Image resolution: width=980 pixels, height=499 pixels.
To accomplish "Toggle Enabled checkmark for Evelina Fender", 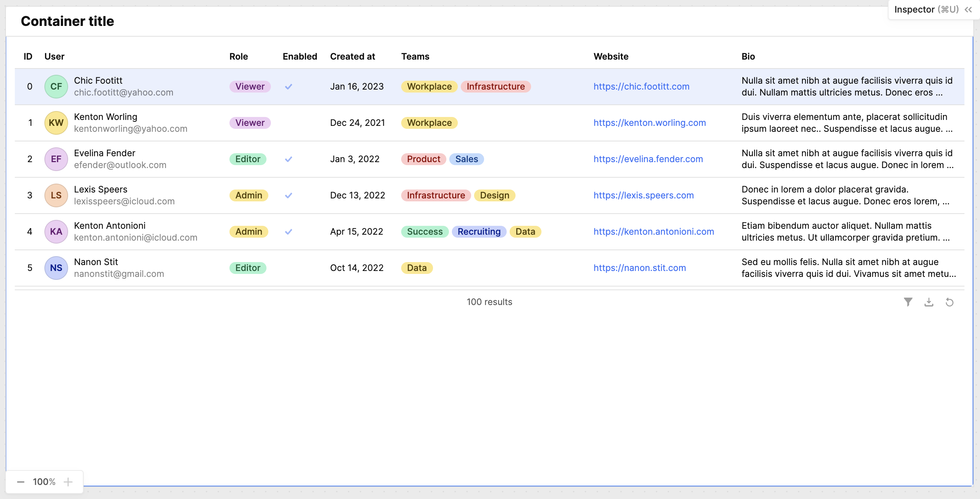I will click(288, 159).
